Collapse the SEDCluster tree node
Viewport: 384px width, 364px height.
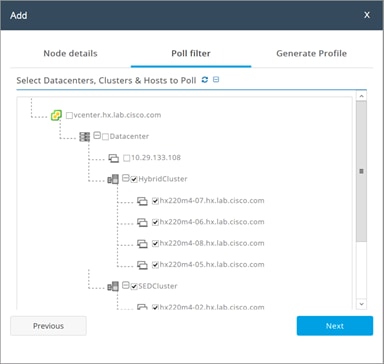[126, 285]
